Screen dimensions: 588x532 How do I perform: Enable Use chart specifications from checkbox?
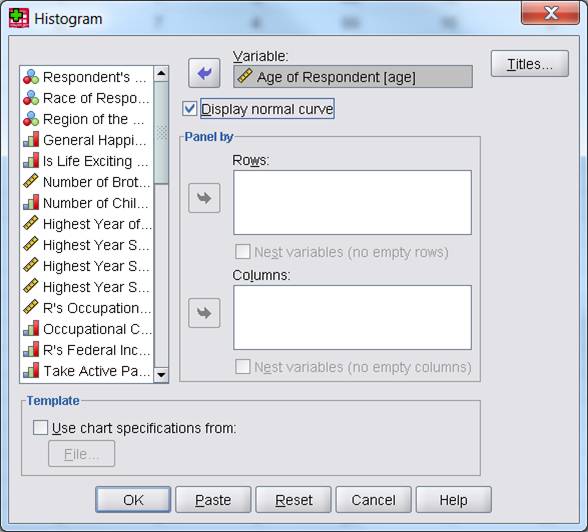pyautogui.click(x=40, y=427)
